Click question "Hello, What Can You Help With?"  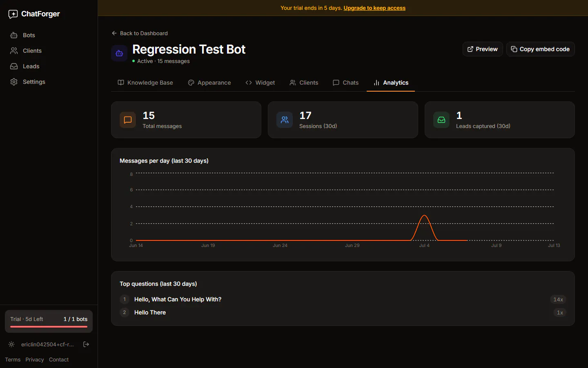point(178,299)
